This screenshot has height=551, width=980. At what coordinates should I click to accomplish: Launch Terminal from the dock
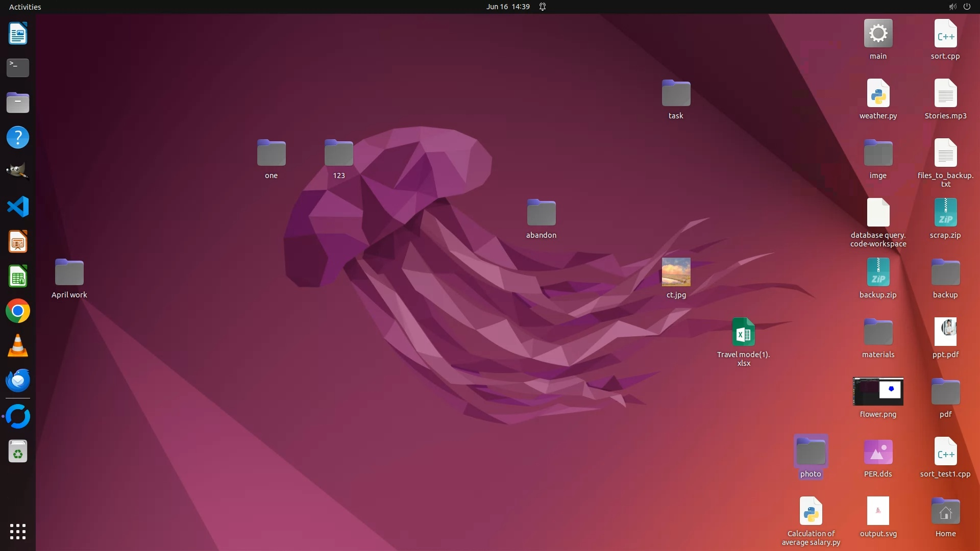(x=18, y=67)
